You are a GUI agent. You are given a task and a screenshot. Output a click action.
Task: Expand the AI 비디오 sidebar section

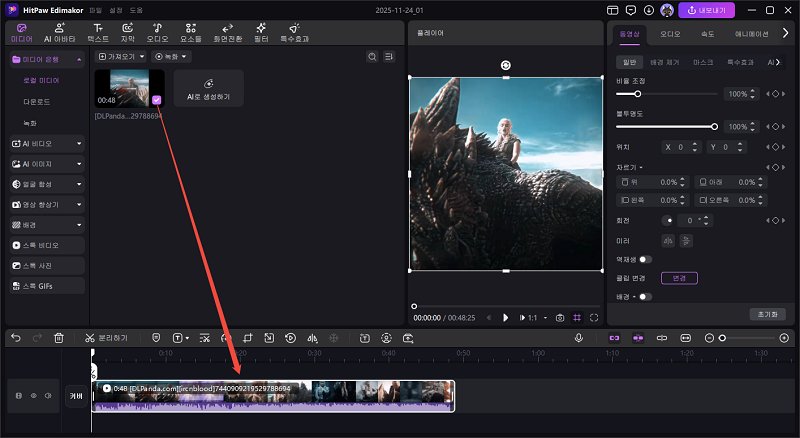pyautogui.click(x=46, y=143)
